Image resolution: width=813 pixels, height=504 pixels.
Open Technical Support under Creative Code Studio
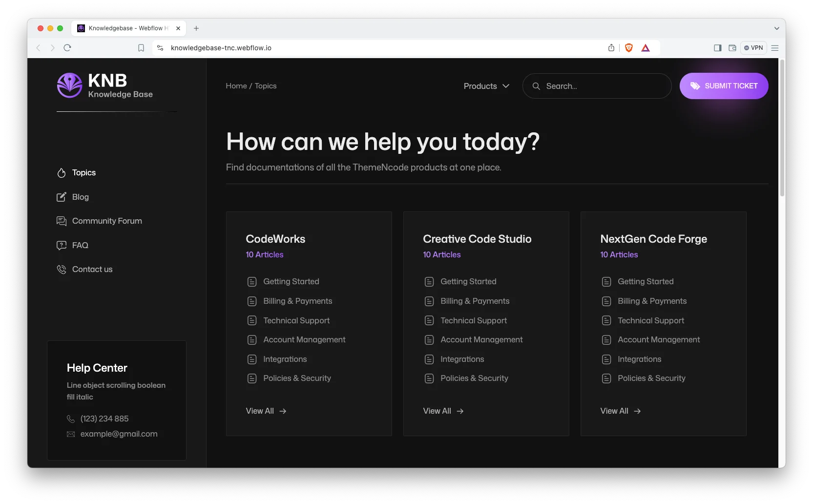[473, 320]
